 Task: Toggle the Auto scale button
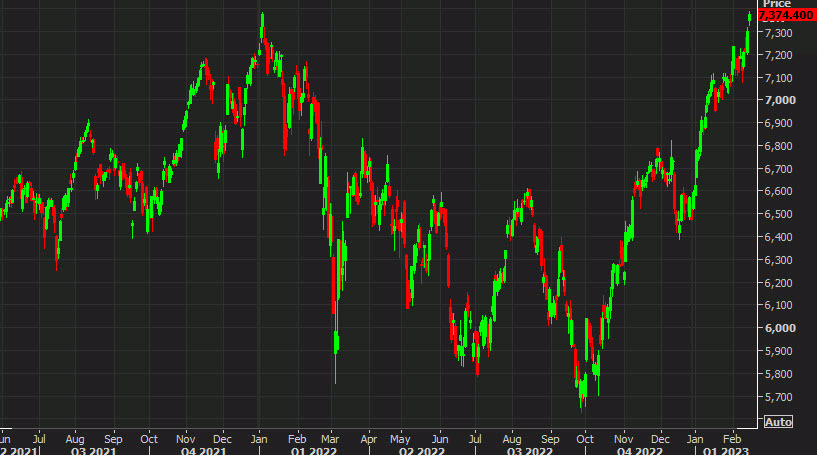coord(778,422)
